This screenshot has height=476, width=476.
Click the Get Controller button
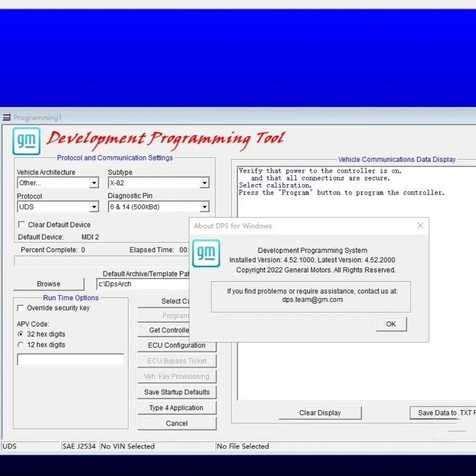(x=164, y=330)
